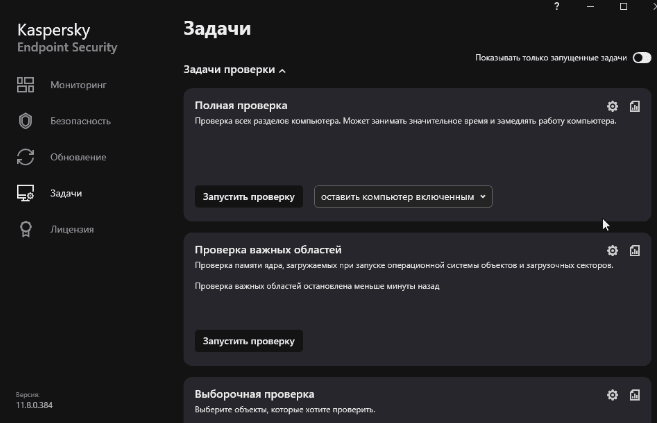Go to Безопасность section
The height and width of the screenshot is (423, 657).
80,121
